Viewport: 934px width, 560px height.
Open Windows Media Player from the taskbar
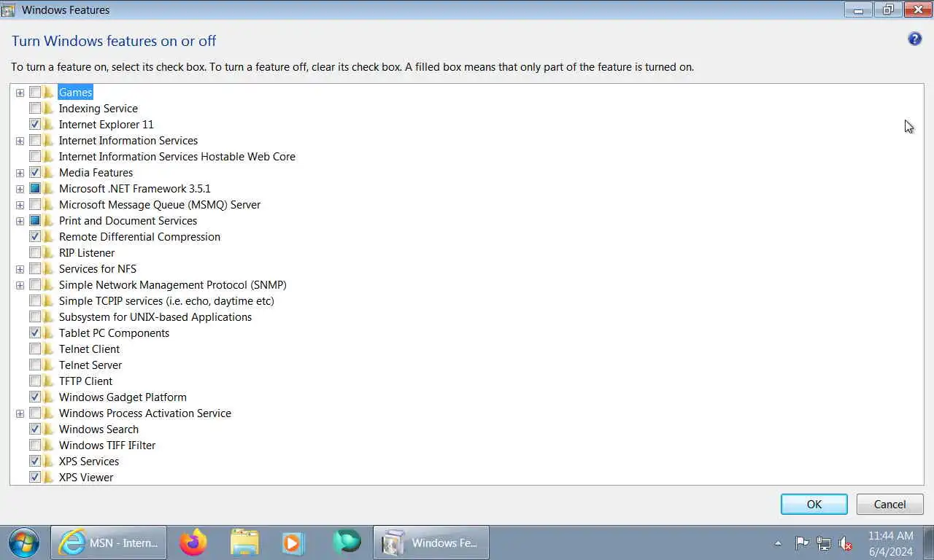pos(293,542)
